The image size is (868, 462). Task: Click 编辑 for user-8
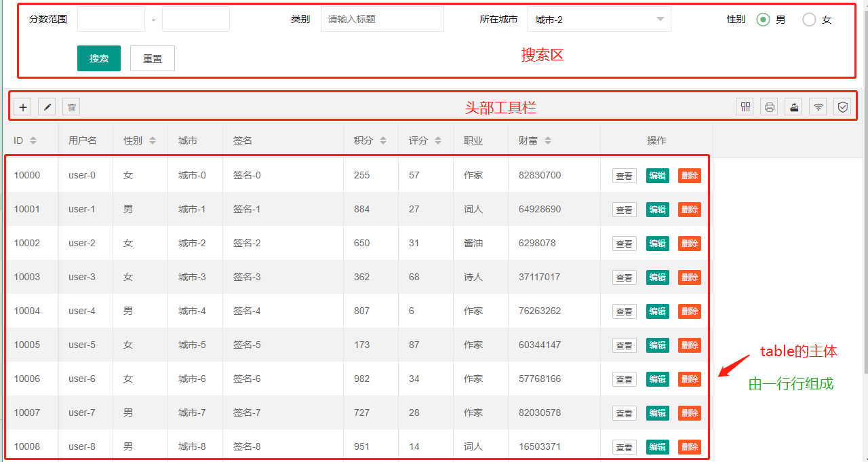pos(658,446)
